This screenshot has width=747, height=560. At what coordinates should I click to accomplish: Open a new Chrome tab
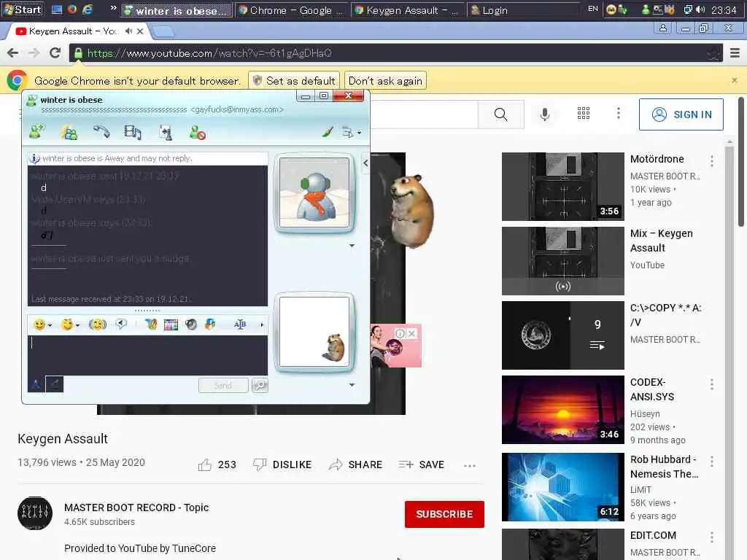(163, 31)
